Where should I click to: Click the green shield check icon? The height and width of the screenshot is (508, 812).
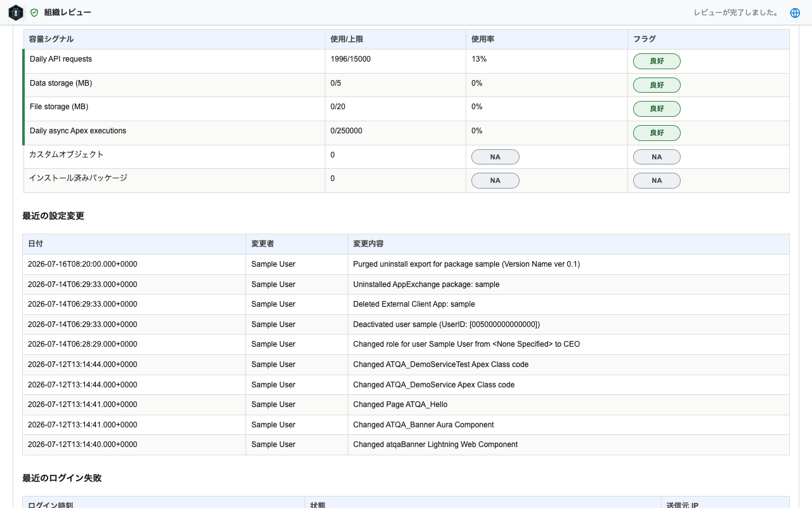(34, 13)
